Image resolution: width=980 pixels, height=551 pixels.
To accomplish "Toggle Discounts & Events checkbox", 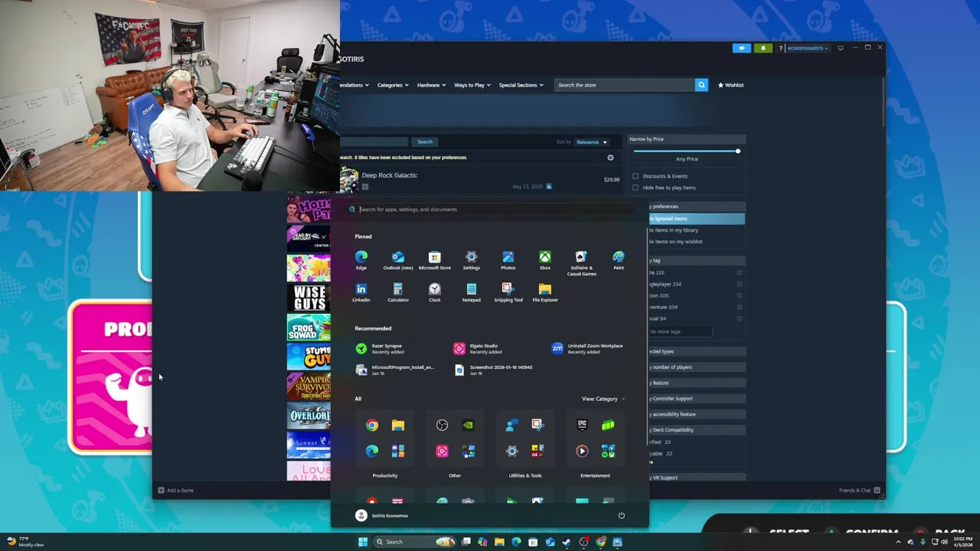I will point(635,176).
